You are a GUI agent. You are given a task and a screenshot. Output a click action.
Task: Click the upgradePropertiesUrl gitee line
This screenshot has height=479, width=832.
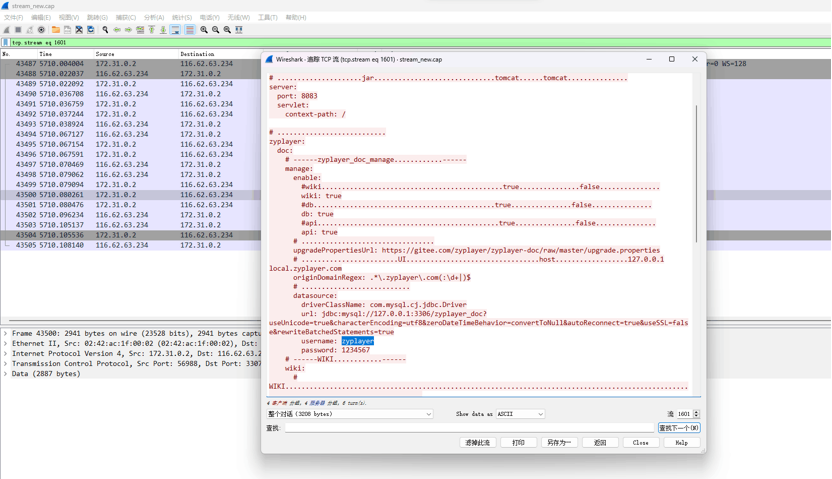click(476, 250)
